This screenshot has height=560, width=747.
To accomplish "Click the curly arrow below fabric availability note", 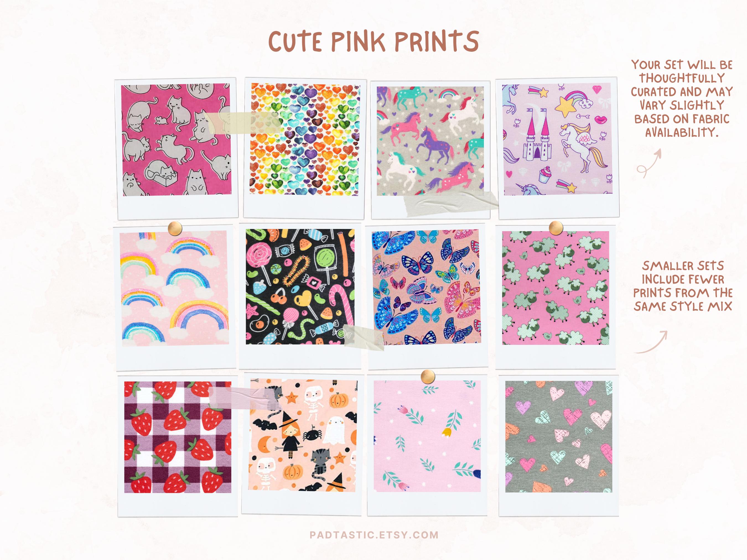I will click(649, 163).
